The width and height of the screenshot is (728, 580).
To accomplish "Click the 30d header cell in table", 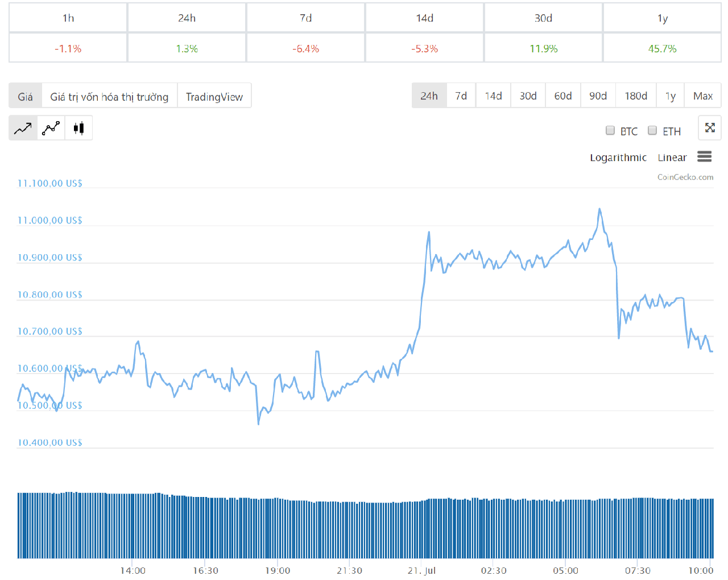I will coord(544,18).
